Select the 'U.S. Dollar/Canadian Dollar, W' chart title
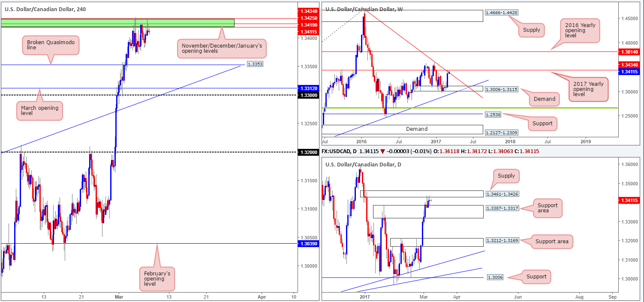 pyautogui.click(x=367, y=9)
